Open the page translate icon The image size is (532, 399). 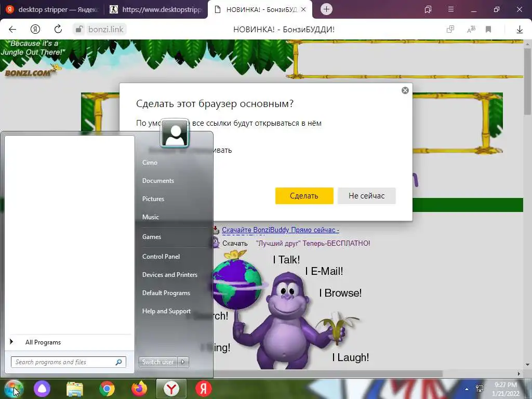coord(471,29)
